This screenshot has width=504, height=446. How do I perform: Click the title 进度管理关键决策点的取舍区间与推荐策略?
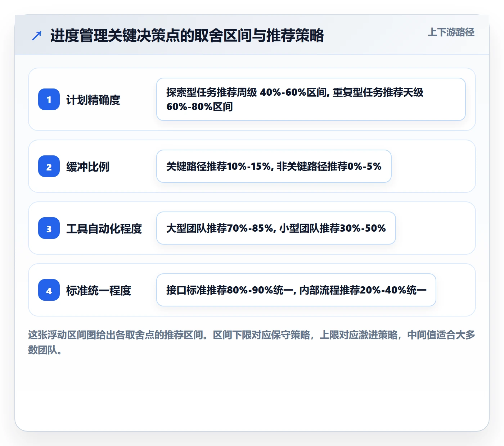187,36
